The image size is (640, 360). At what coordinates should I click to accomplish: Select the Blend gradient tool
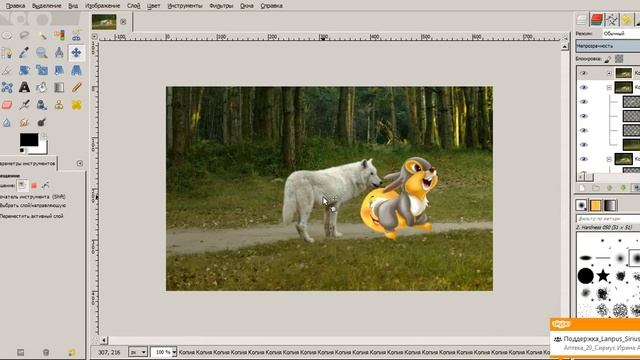pyautogui.click(x=60, y=88)
